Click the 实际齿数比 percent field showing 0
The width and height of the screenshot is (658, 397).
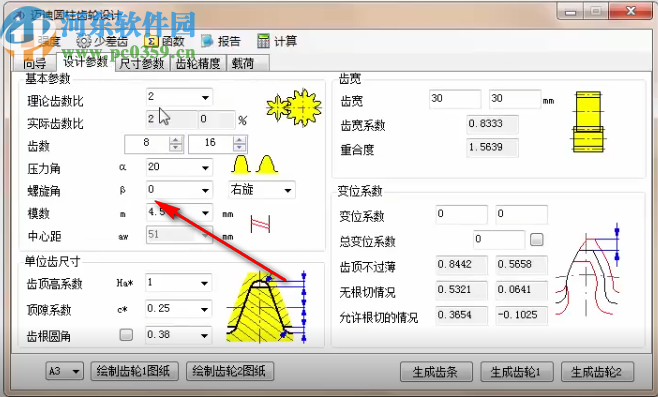point(217,120)
